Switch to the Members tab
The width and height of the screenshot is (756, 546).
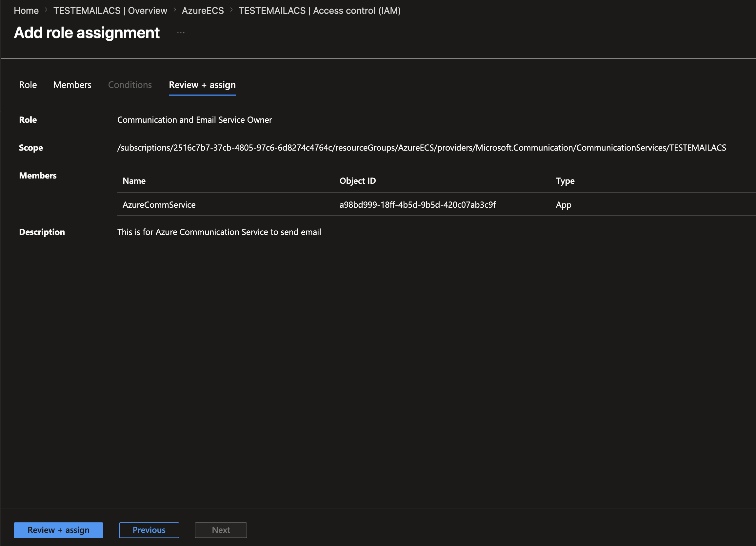pos(72,85)
